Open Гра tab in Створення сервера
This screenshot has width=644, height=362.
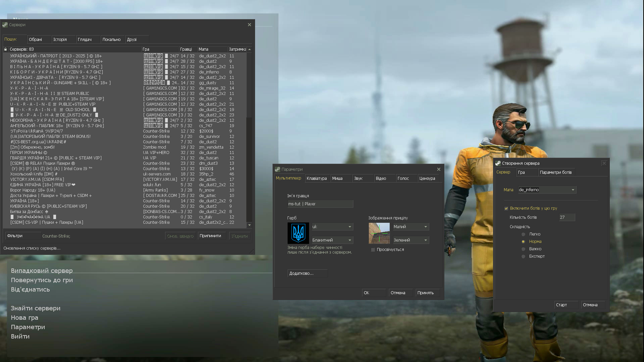pos(527,172)
